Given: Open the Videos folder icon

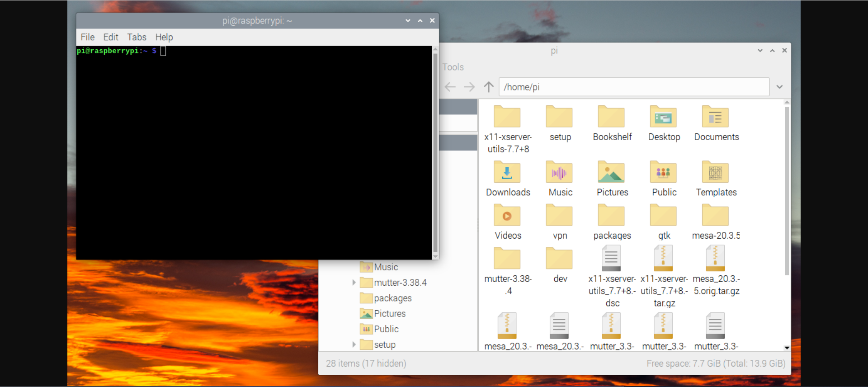Looking at the screenshot, I should pos(507,215).
